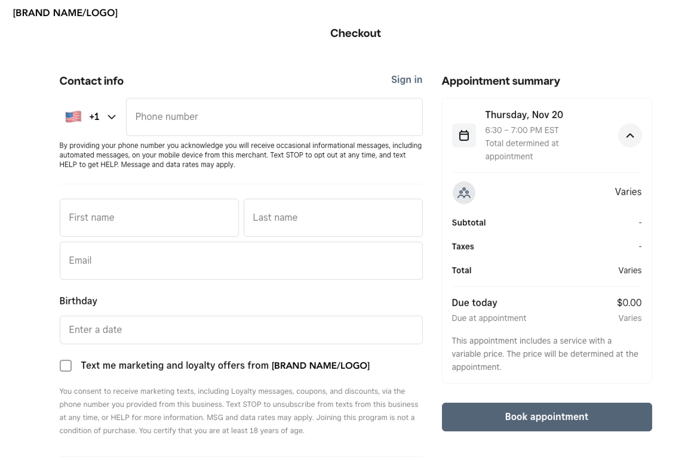688x460 pixels.
Task: Open the Sign in link
Action: pos(406,80)
